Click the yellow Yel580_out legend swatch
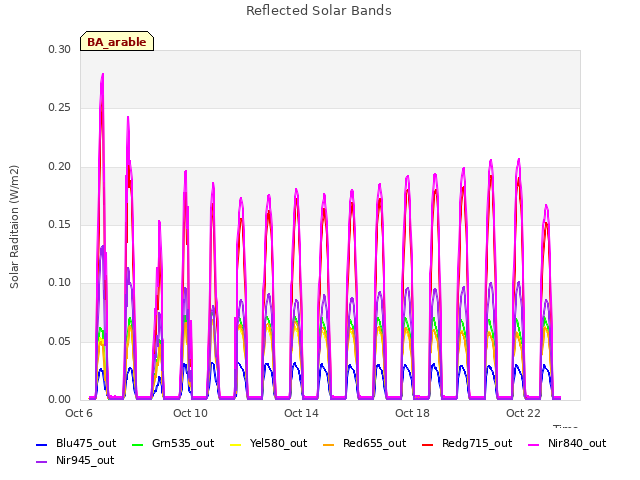 pos(236,444)
